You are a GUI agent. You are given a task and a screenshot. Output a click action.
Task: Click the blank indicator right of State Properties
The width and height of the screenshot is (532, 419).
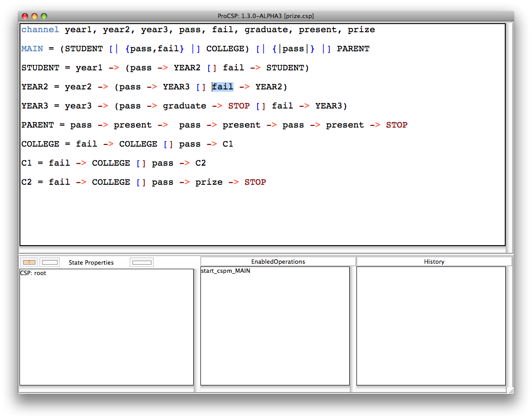(142, 262)
